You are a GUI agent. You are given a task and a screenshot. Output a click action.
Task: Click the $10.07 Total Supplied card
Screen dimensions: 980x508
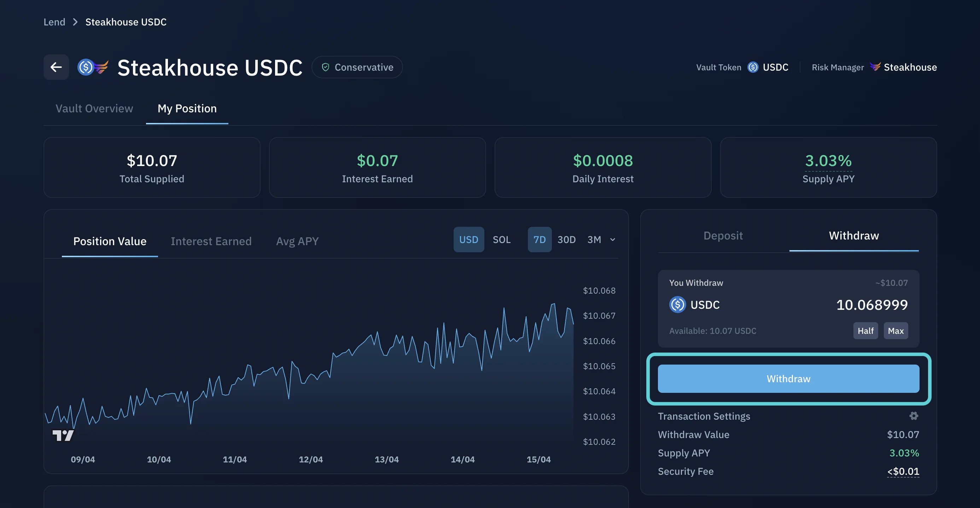coord(152,167)
